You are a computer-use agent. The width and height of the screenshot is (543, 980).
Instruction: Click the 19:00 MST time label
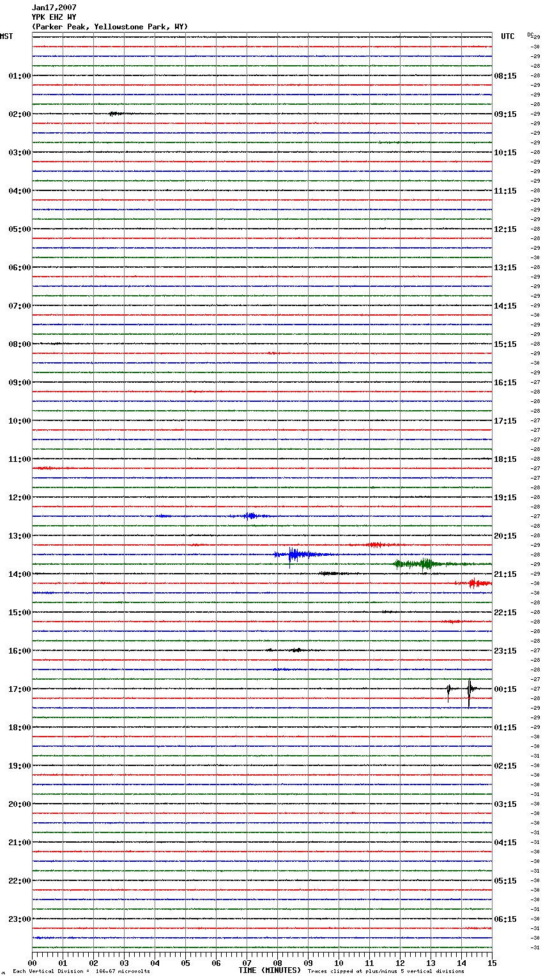point(20,766)
